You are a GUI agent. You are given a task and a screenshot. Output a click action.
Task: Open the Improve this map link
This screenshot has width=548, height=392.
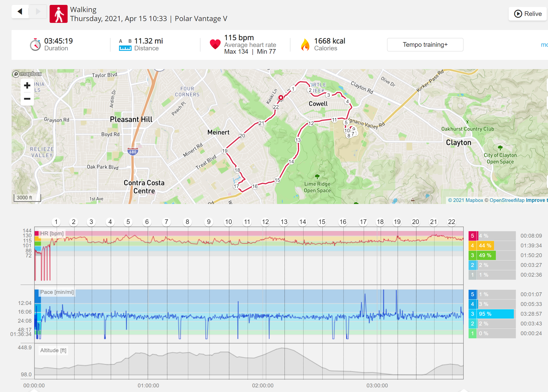click(x=537, y=200)
